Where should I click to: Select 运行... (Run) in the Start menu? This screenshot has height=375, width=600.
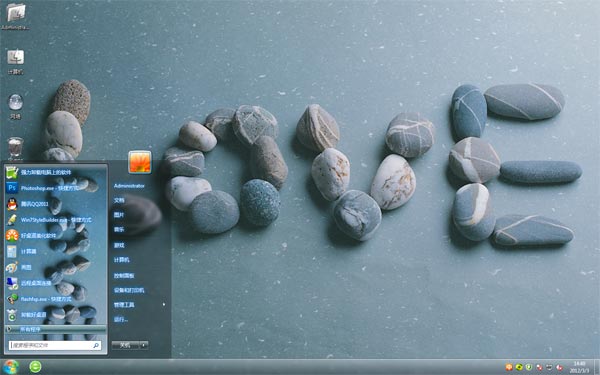[x=121, y=319]
